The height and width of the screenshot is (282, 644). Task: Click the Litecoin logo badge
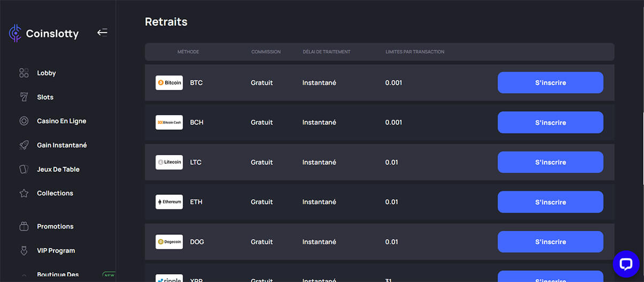click(x=169, y=162)
